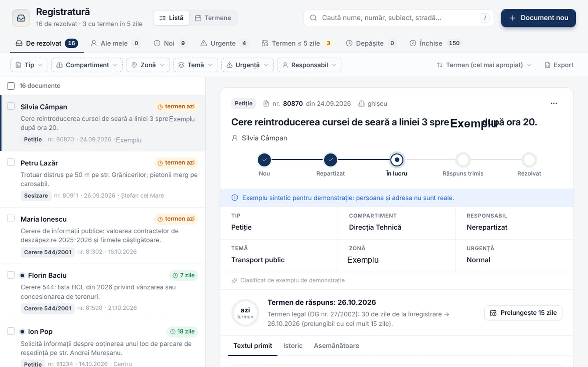The height and width of the screenshot is (367, 588).
Task: Toggle the select-all '16 documente' checkbox
Action: point(11,86)
